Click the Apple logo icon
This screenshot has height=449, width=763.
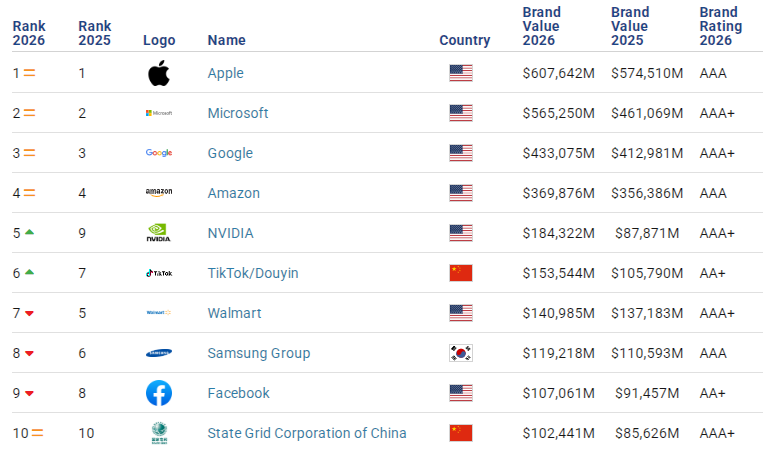[158, 73]
